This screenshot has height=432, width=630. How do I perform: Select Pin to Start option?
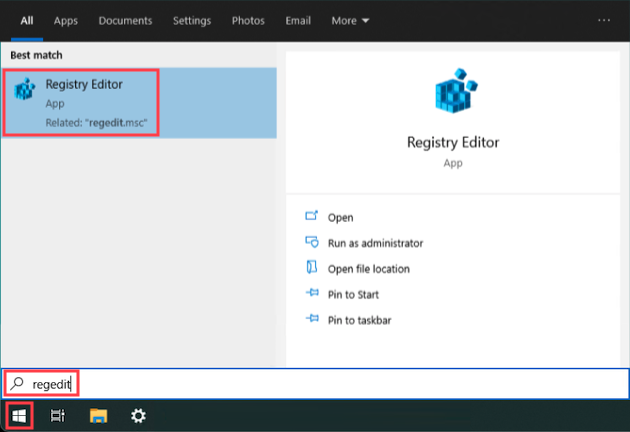[x=353, y=295]
